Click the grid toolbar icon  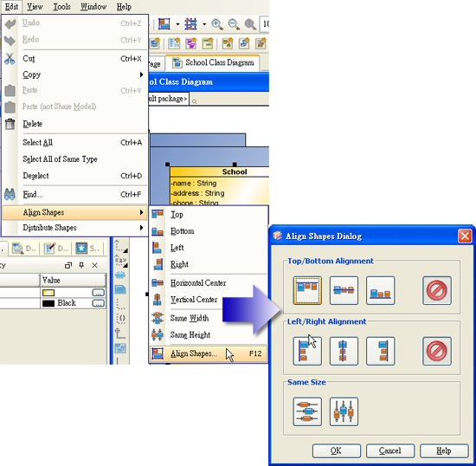[191, 24]
